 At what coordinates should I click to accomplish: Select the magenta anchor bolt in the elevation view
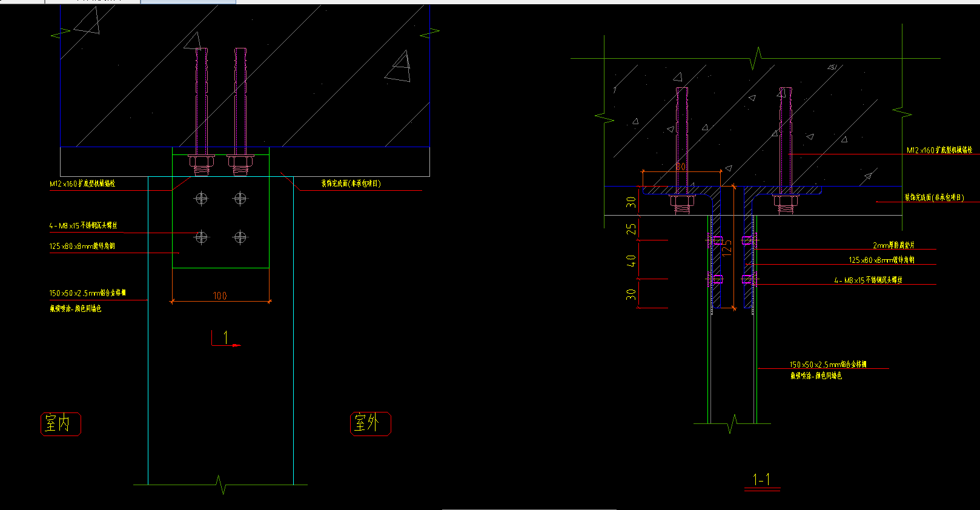coord(240,112)
